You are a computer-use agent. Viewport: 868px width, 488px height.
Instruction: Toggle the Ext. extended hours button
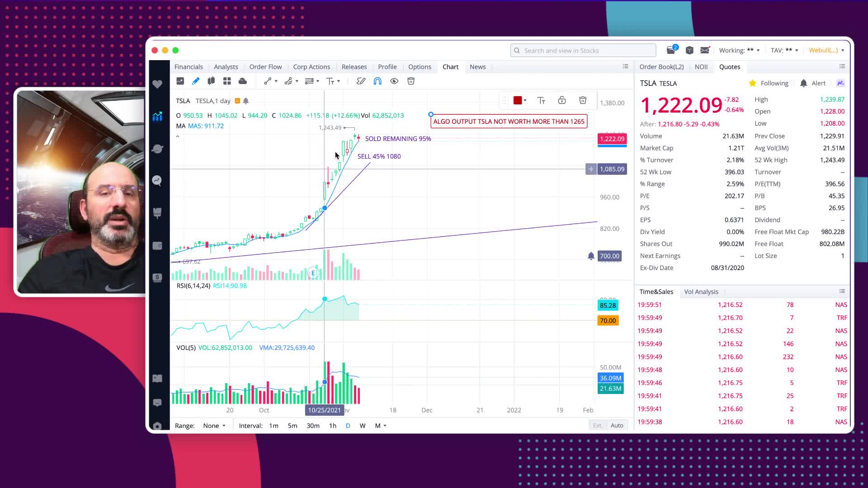[x=597, y=426]
